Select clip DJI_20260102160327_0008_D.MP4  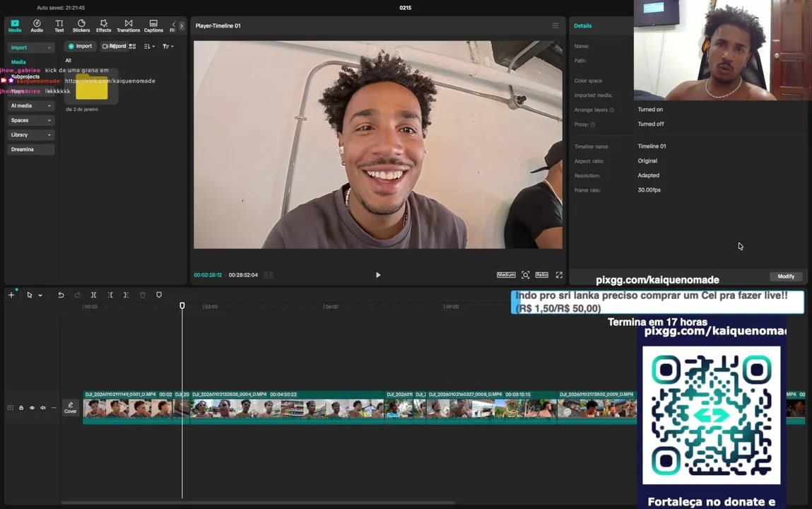[491, 407]
